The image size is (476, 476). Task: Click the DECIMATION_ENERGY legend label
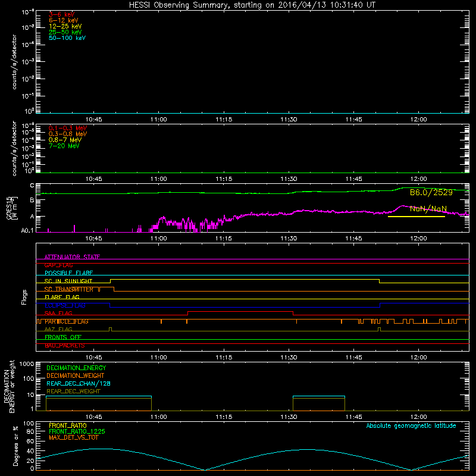click(76, 368)
